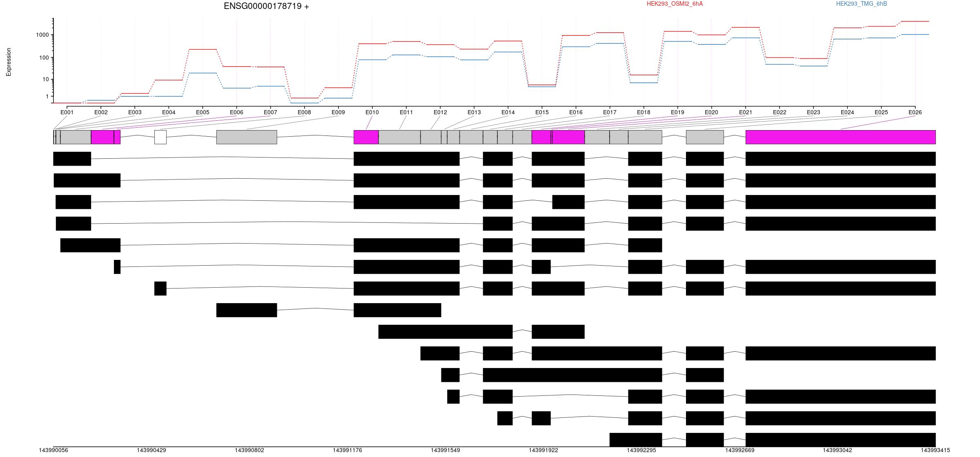The width and height of the screenshot is (980, 457).
Task: Click genomic coordinate 143991549
Action: [x=445, y=450]
